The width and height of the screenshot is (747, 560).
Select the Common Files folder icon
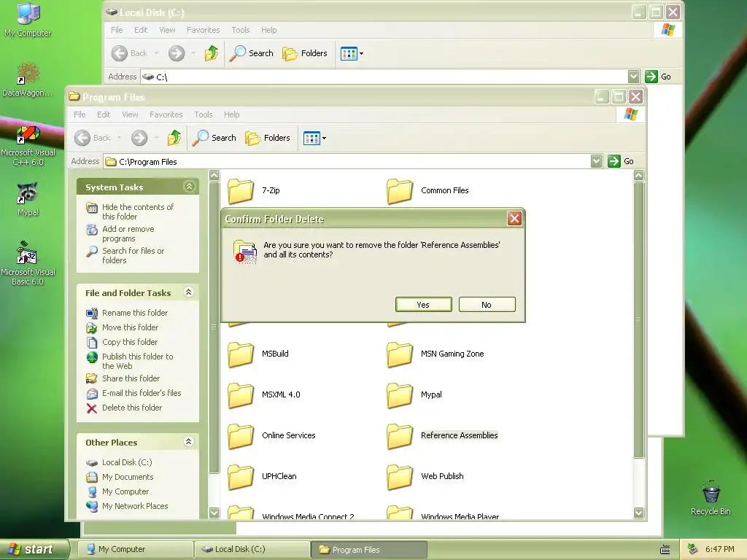click(400, 191)
